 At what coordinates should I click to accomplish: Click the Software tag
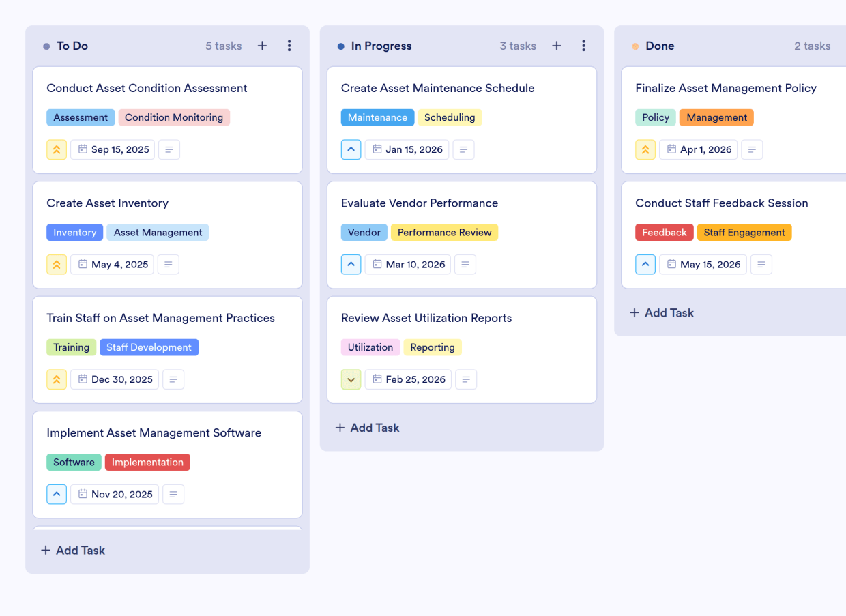pos(74,463)
